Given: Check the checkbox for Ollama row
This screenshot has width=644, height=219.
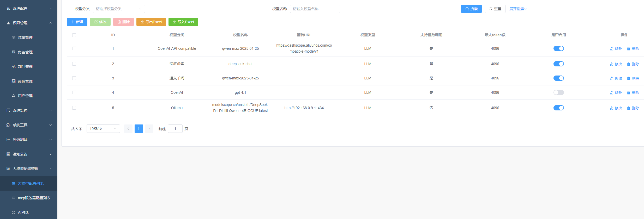Looking at the screenshot, I should (x=74, y=108).
